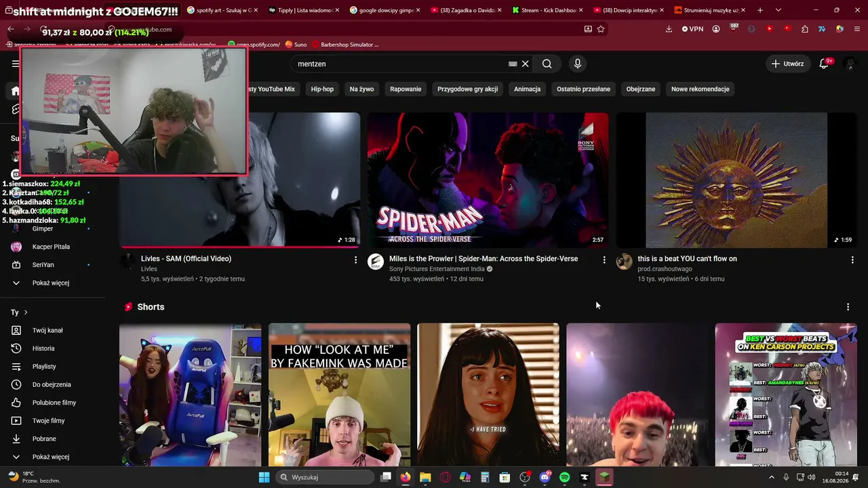The height and width of the screenshot is (488, 868).
Task: Open a new browser tab
Action: pyautogui.click(x=760, y=10)
